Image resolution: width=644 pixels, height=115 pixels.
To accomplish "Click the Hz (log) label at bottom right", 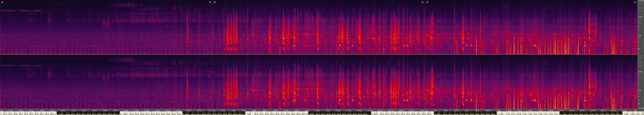I will [641, 108].
